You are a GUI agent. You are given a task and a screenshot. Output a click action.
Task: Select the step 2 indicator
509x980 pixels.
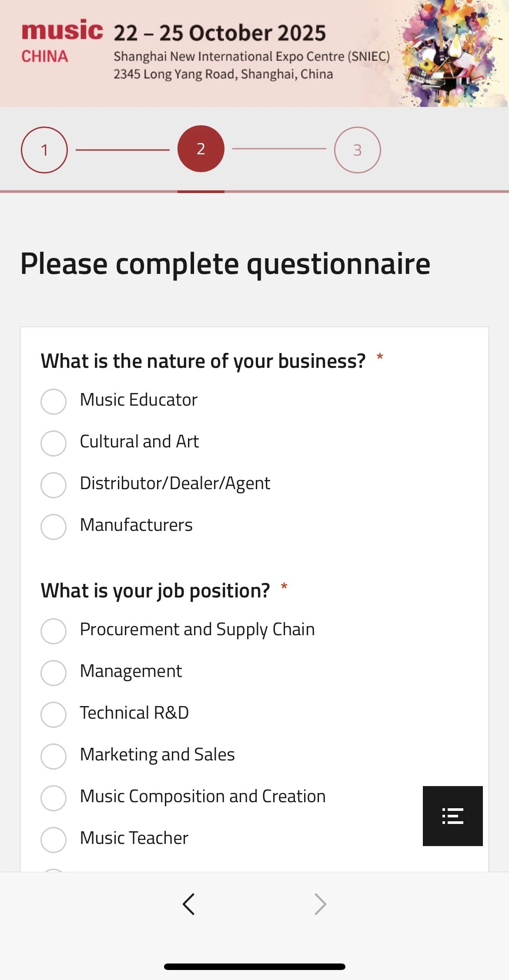(x=201, y=149)
